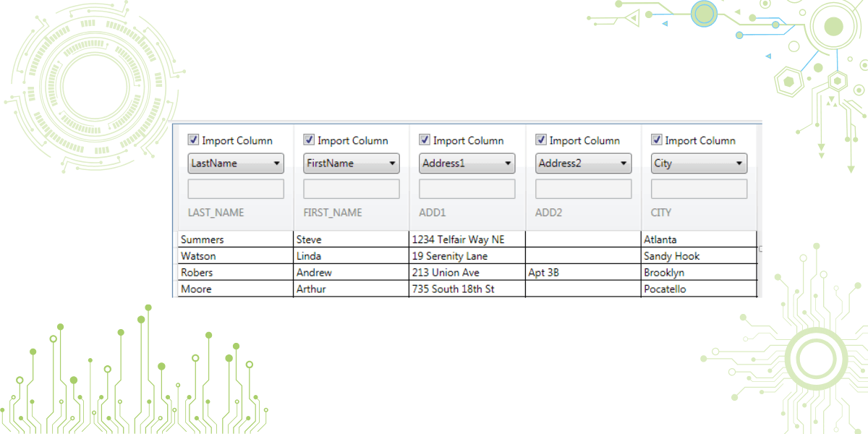The image size is (868, 434).
Task: Select the input box under Address2
Action: 583,188
